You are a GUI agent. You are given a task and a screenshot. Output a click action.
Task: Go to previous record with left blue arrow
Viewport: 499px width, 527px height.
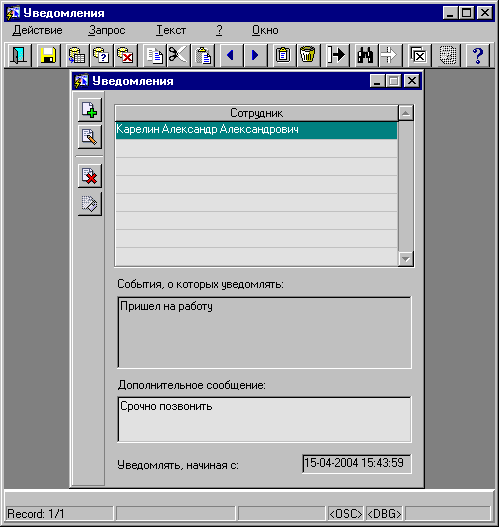[x=231, y=55]
